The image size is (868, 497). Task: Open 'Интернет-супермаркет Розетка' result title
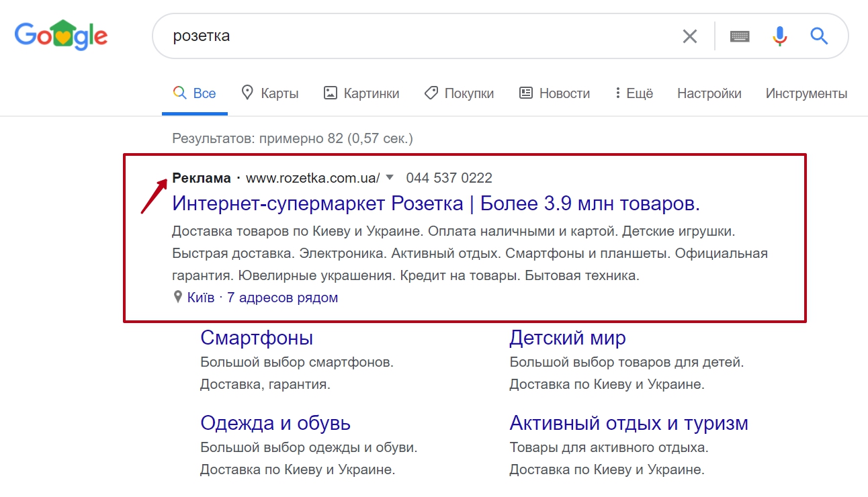pos(436,204)
